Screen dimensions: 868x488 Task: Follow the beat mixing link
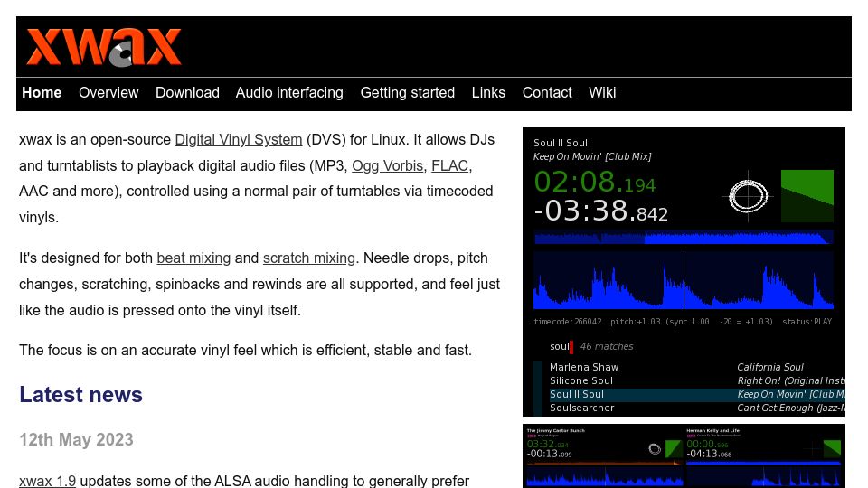coord(193,258)
